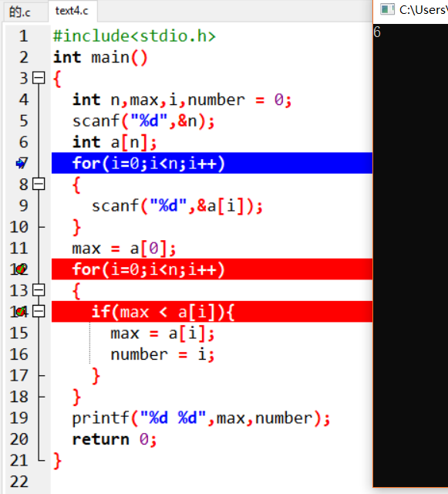Screen dimensions: 448x494
Task: Click the scanf("%d",&a[i]) statement
Action: coord(177,206)
